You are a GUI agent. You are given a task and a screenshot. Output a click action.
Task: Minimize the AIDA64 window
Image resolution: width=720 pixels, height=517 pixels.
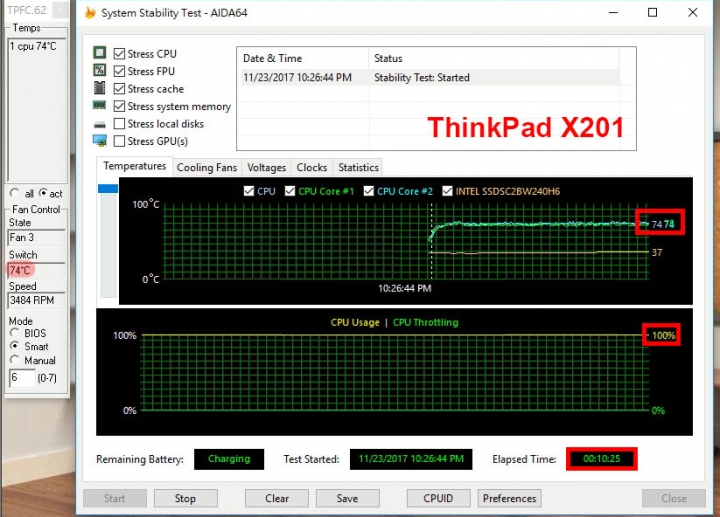point(613,12)
